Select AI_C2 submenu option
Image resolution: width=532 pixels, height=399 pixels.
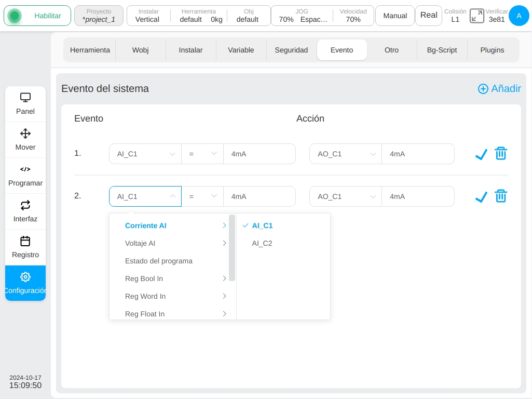pyautogui.click(x=283, y=243)
